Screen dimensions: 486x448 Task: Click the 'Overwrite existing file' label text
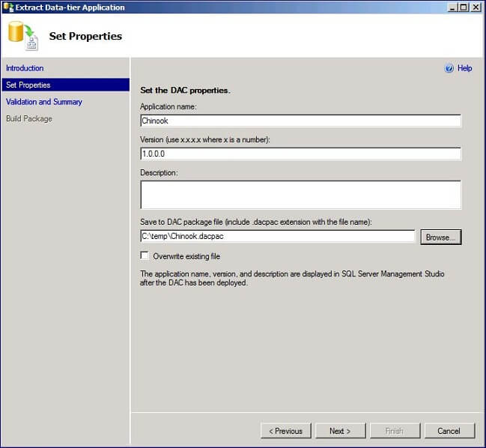[186, 256]
